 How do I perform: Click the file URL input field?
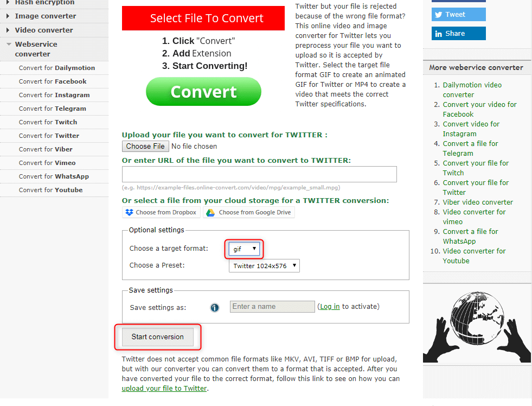point(259,174)
